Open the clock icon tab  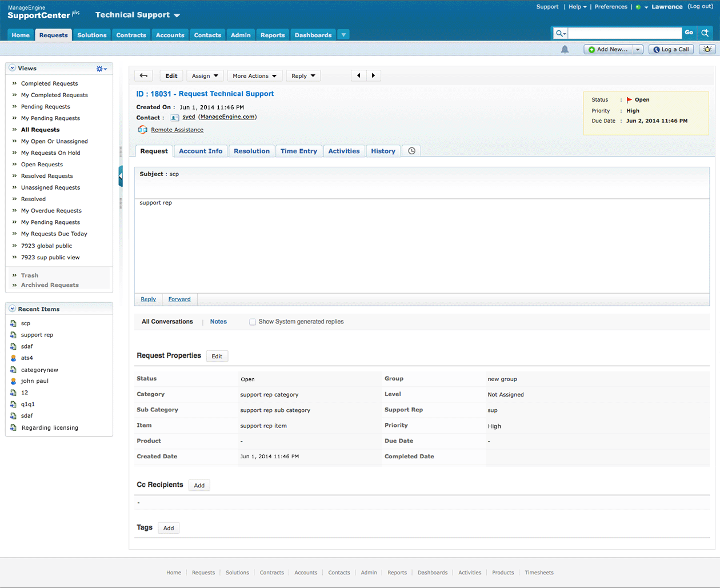[x=411, y=151]
